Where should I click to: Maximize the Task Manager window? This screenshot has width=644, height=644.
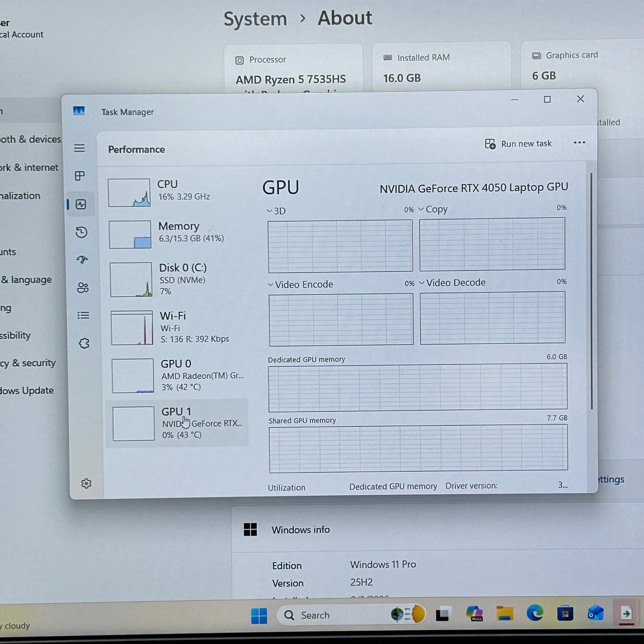click(x=547, y=99)
